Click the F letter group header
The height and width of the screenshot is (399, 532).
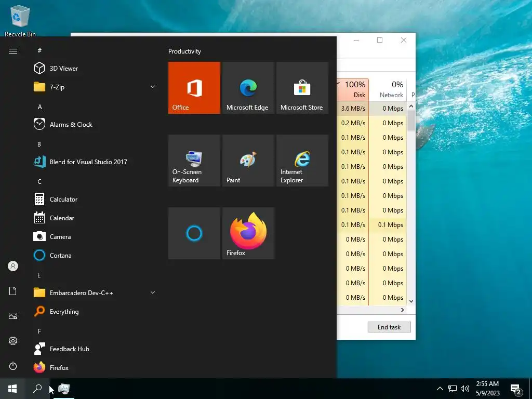(39, 331)
